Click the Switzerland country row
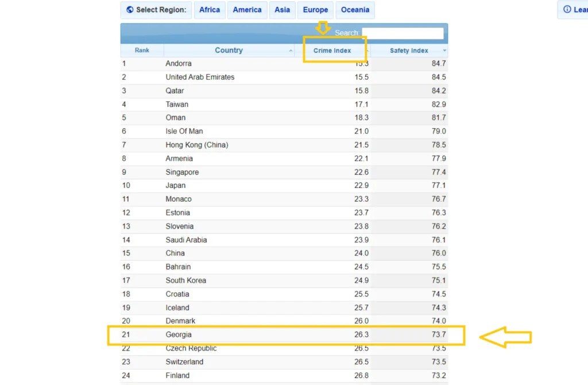Screen dimensions: 588x385 point(184,362)
